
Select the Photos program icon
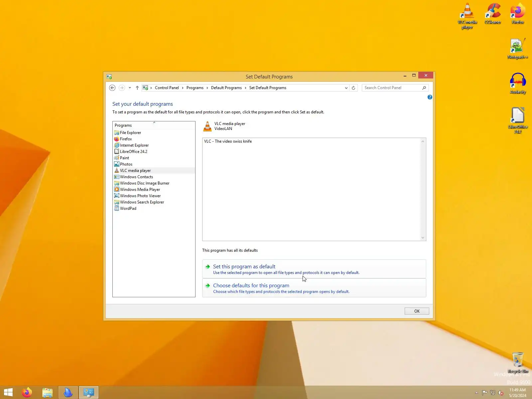[117, 164]
